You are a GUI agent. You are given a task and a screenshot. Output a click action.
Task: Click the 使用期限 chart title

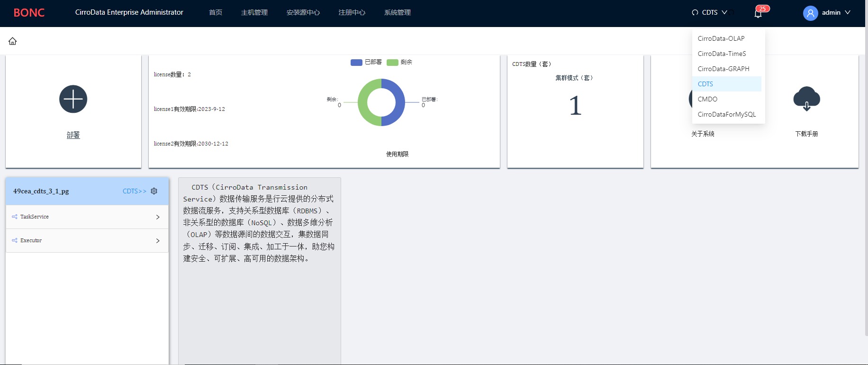(397, 154)
